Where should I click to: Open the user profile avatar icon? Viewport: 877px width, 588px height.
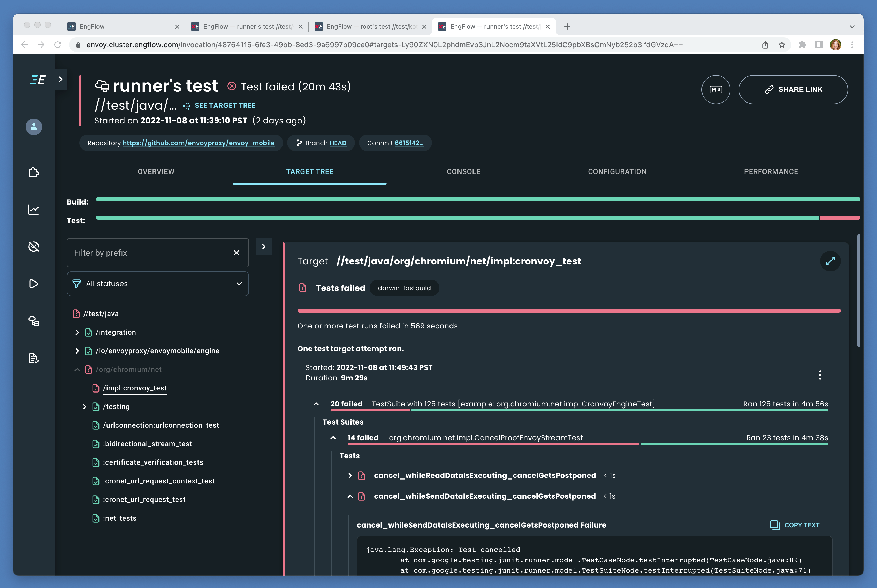[x=34, y=127]
